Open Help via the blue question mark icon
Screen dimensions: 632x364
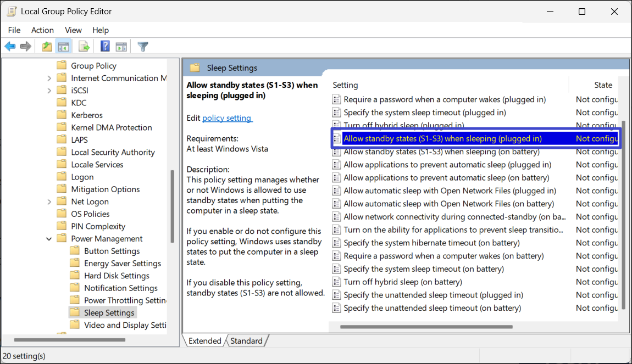point(105,47)
